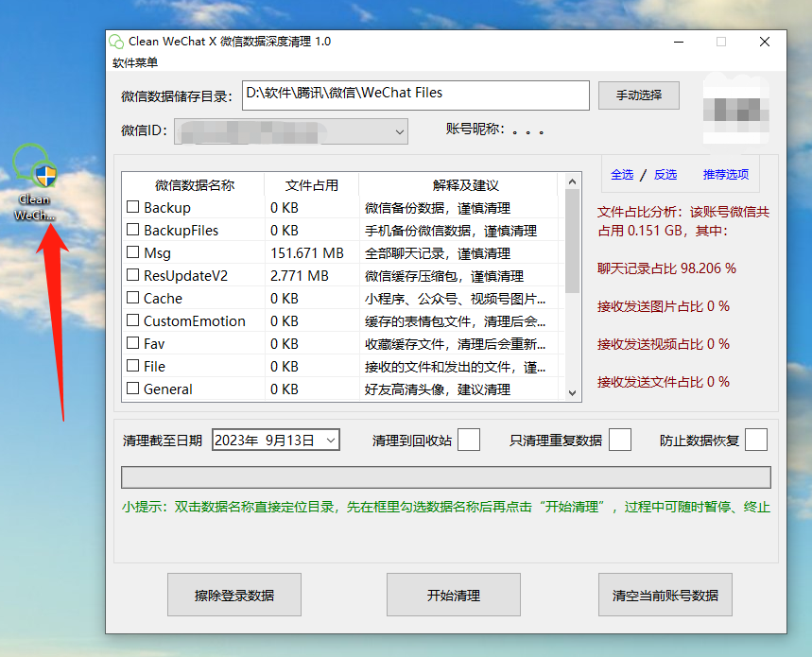Tick the ResUpdateV2 checkbox

pos(132,275)
